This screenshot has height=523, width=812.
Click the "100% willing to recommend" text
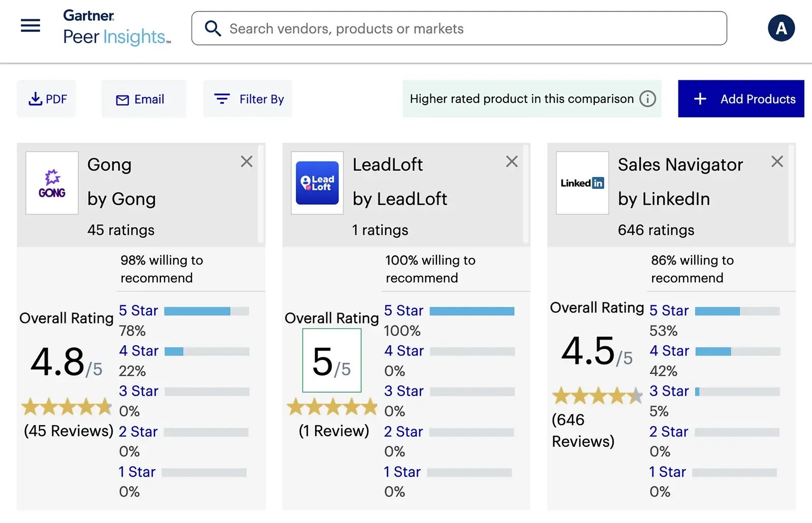tap(430, 269)
